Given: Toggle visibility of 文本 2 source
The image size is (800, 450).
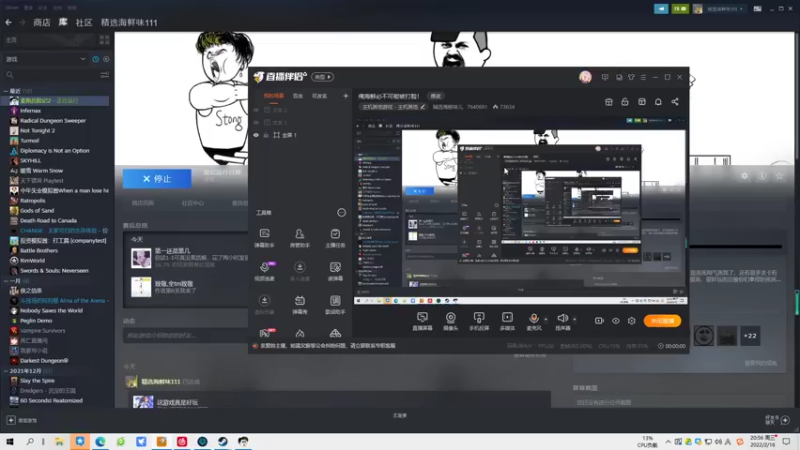Looking at the screenshot, I should (256, 110).
